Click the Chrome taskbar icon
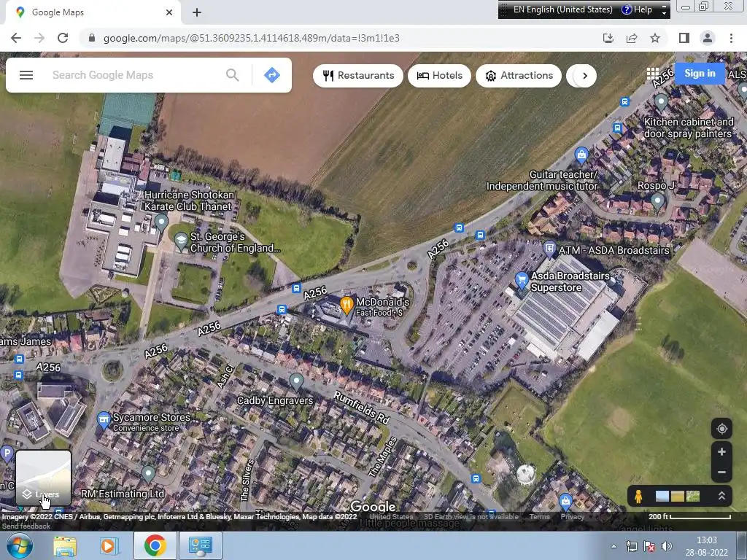This screenshot has height=560, width=747. (155, 545)
